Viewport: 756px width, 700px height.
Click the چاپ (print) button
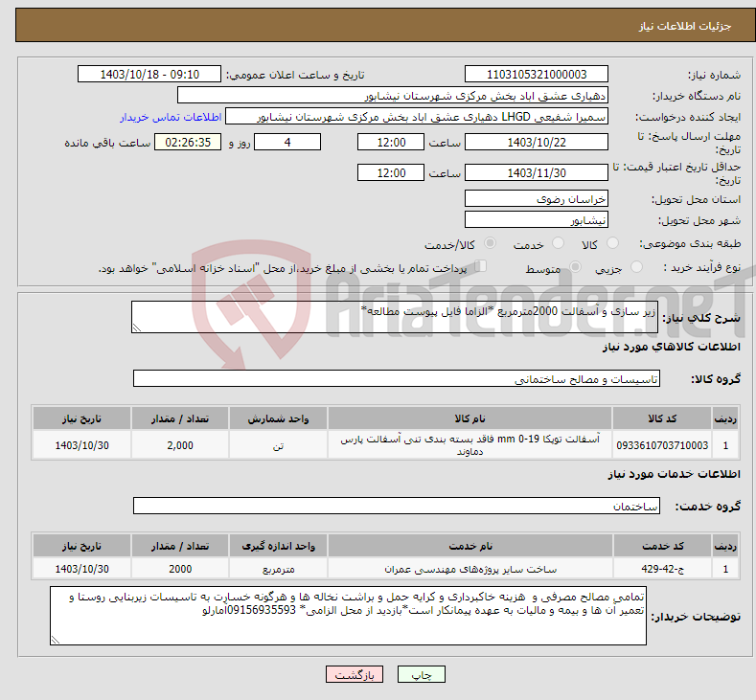421,674
